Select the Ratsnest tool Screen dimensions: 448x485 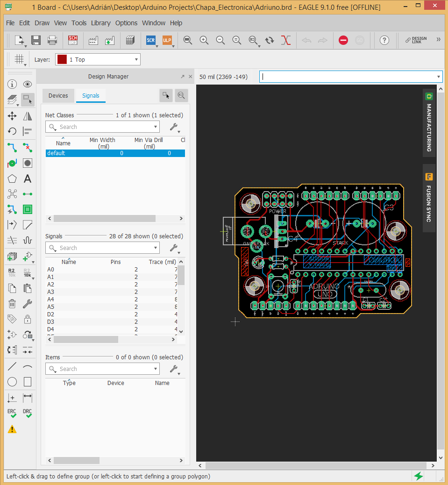pyautogui.click(x=12, y=194)
